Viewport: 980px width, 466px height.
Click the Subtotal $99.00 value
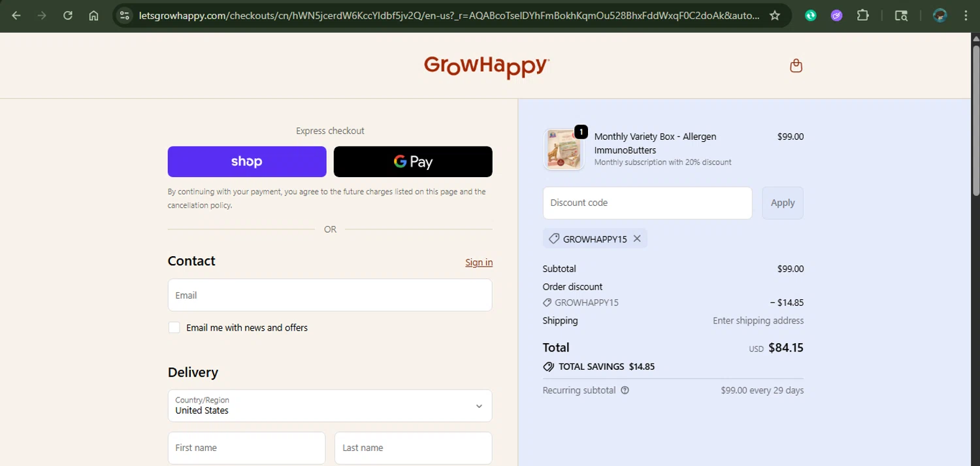(x=791, y=269)
